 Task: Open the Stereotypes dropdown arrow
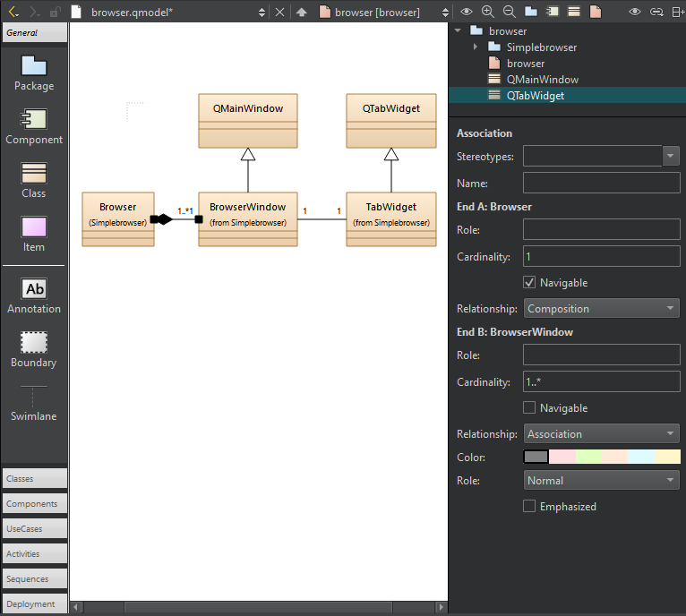coord(671,157)
